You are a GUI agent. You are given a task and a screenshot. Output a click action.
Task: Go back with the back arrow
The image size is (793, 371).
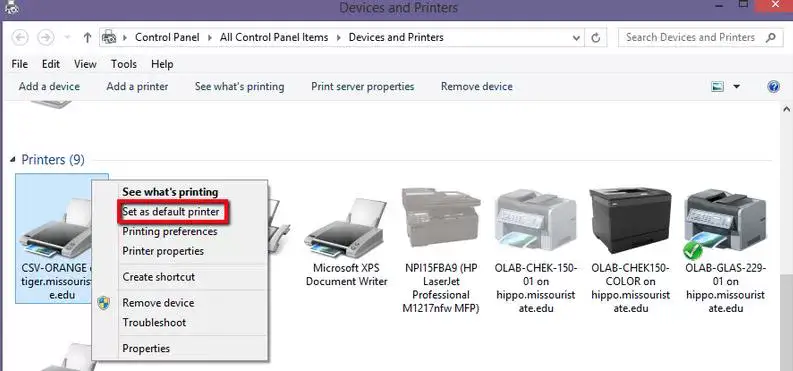click(x=20, y=37)
